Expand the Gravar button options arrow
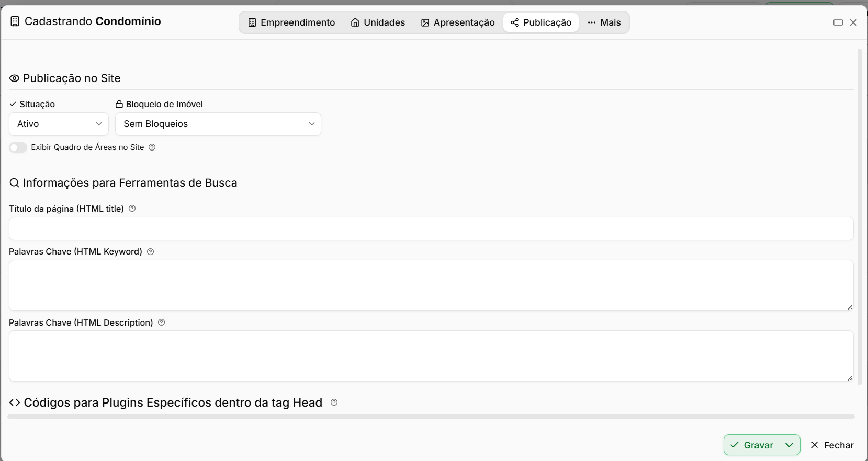 790,445
